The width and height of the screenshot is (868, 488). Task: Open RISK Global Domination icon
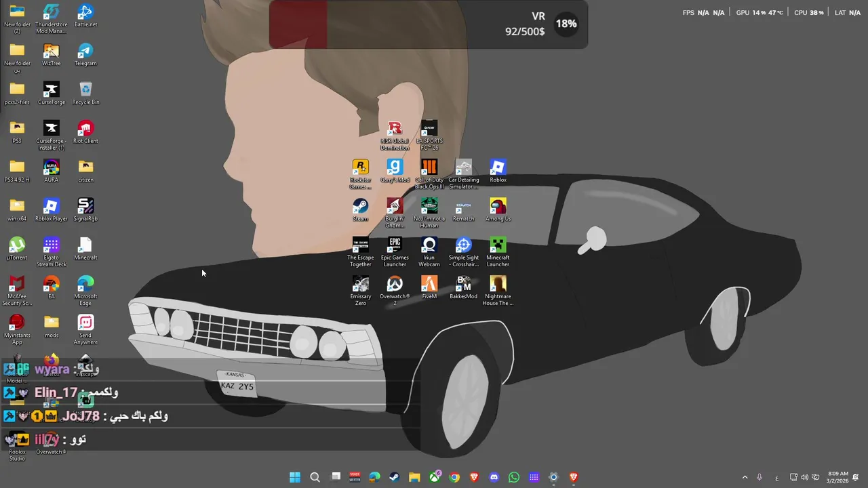(x=395, y=136)
